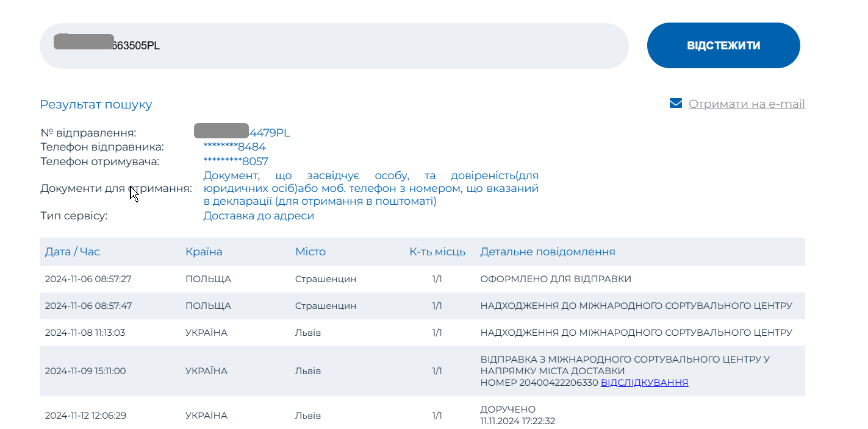Follow the ВІДСЛІДКУВАННЯ link
This screenshot has height=429, width=868.
[644, 383]
